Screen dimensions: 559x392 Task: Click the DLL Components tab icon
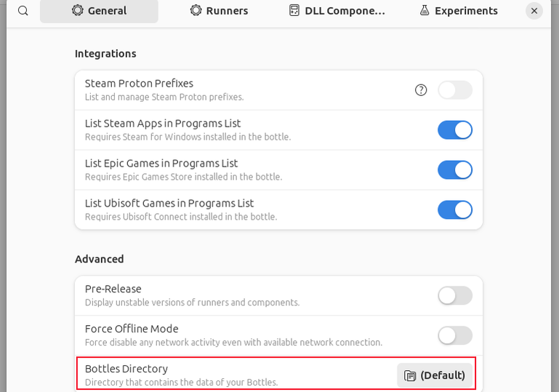tap(294, 10)
